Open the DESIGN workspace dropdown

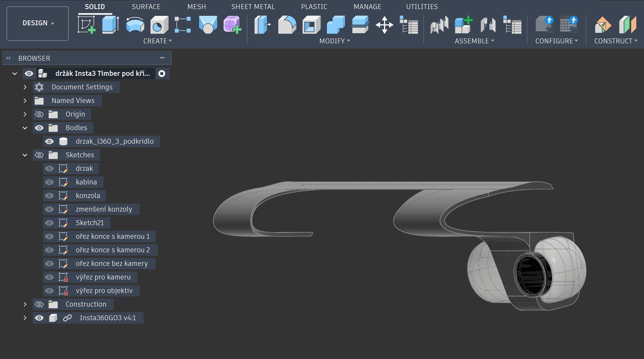pyautogui.click(x=38, y=23)
